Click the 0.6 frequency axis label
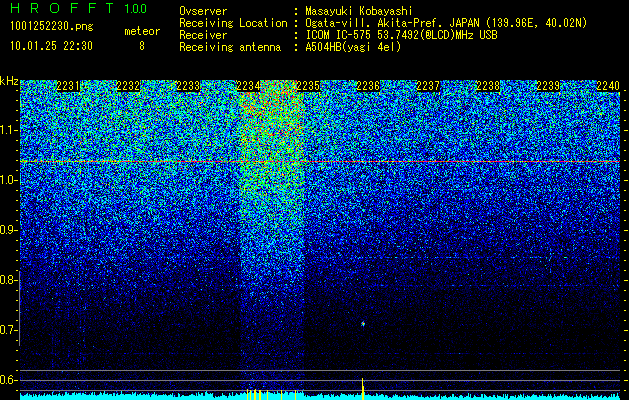This screenshot has width=629, height=400. point(8,380)
